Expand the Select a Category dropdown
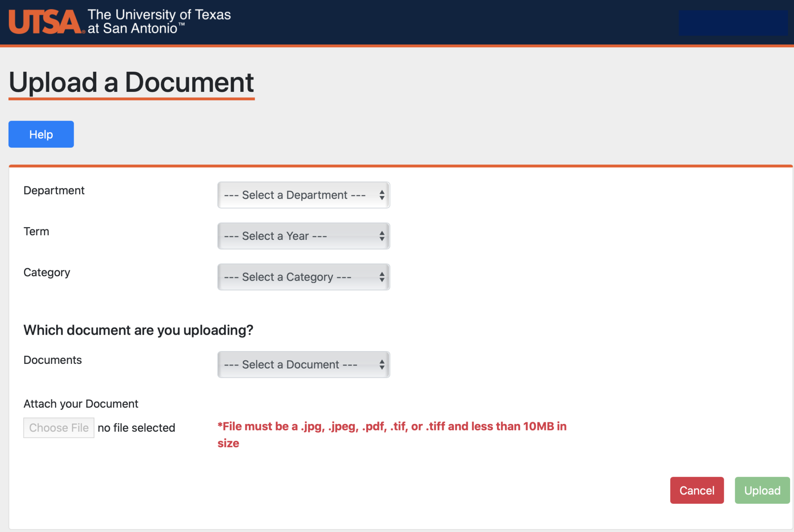 pos(303,277)
